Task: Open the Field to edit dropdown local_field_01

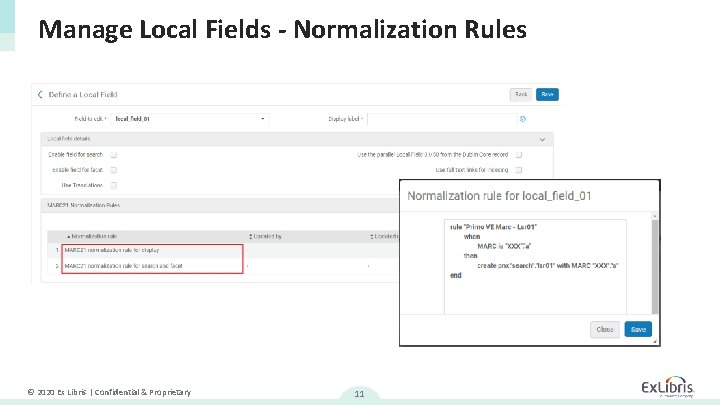Action: point(190,119)
